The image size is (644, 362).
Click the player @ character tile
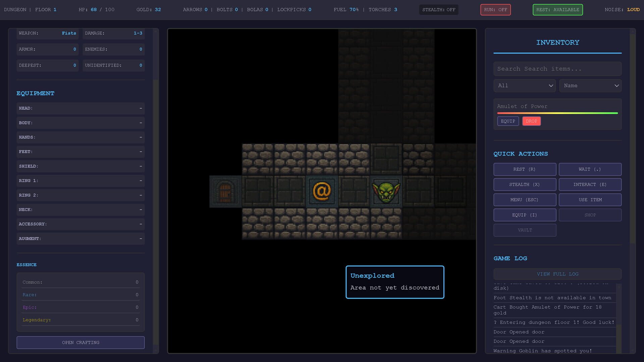[321, 191]
